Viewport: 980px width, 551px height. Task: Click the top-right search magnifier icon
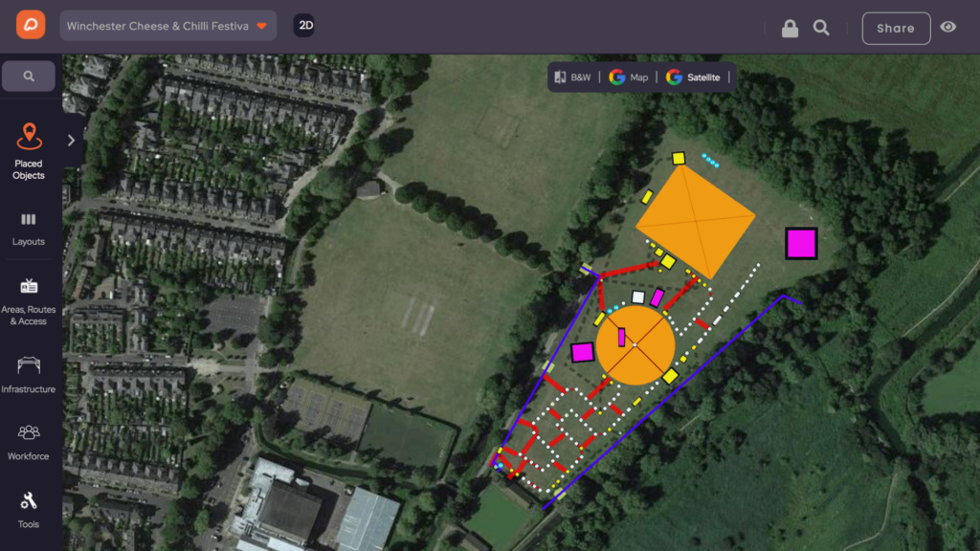tap(821, 28)
